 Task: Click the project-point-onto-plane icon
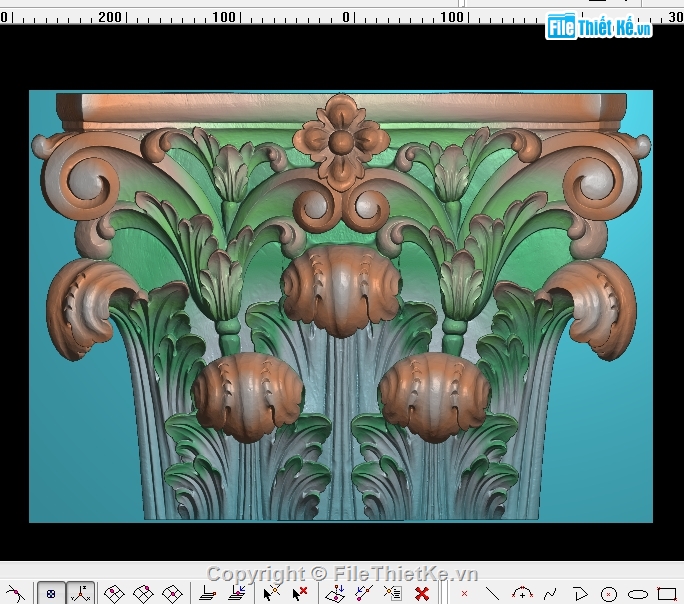335,593
